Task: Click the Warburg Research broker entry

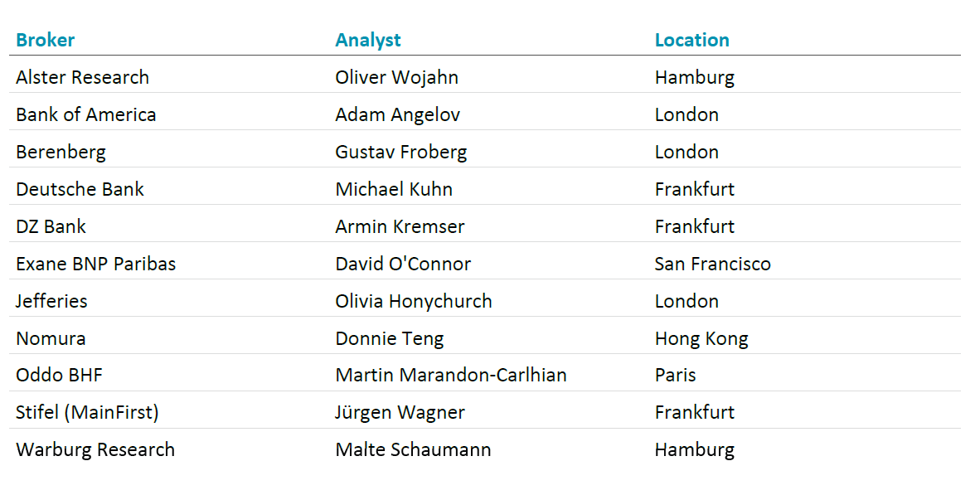Action: click(95, 449)
